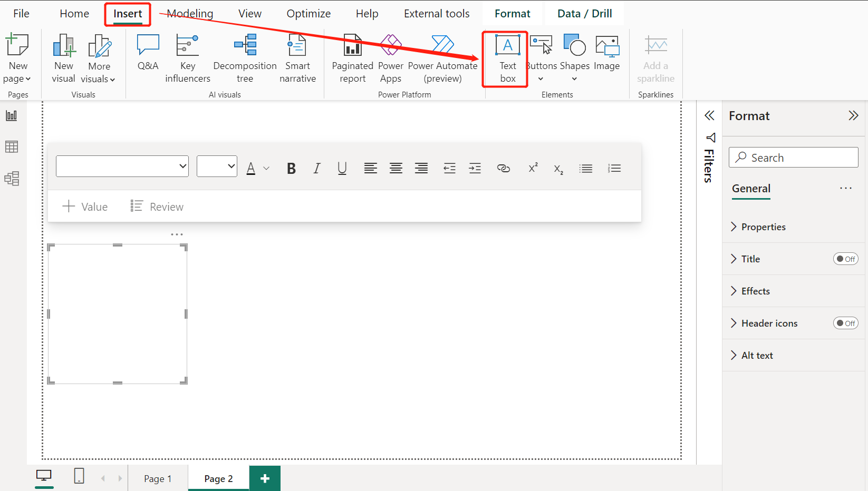Viewport: 868px width, 491px height.
Task: Decrease text indent
Action: point(449,169)
